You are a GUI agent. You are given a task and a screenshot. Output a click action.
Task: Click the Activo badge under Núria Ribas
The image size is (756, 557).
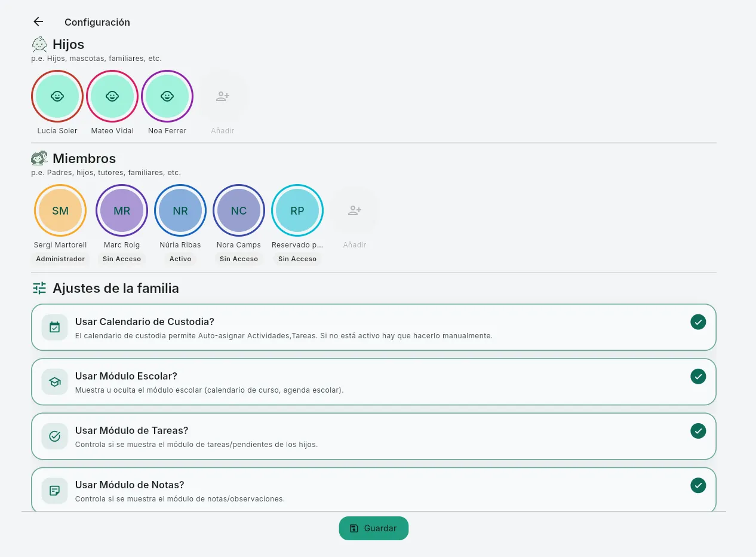(180, 259)
